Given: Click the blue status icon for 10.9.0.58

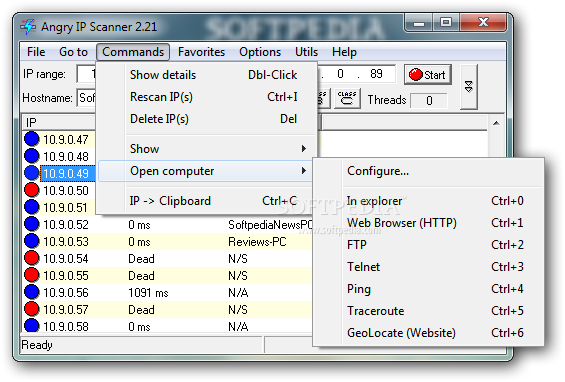Looking at the screenshot, I should 32,325.
